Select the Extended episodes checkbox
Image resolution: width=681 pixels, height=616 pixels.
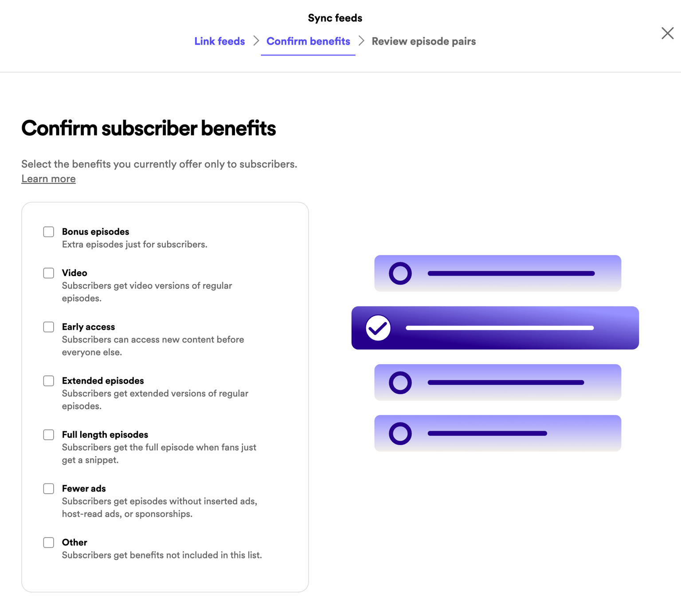point(49,381)
